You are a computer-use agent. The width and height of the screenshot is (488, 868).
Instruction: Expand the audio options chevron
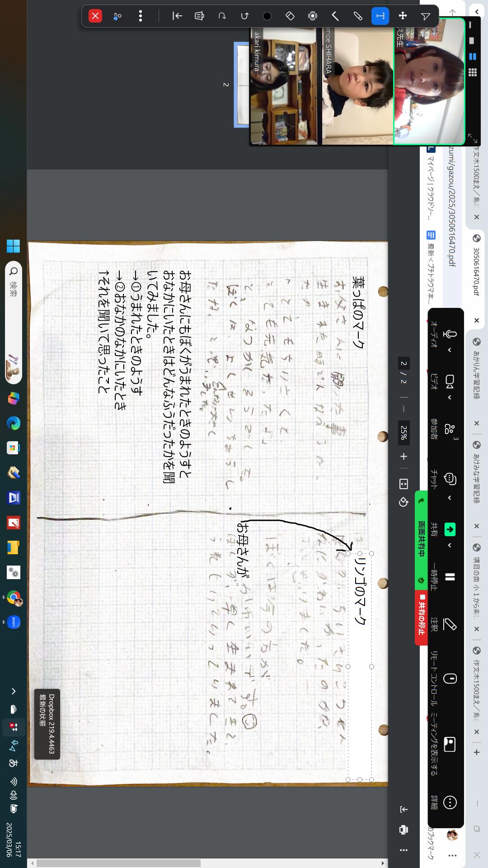450,350
